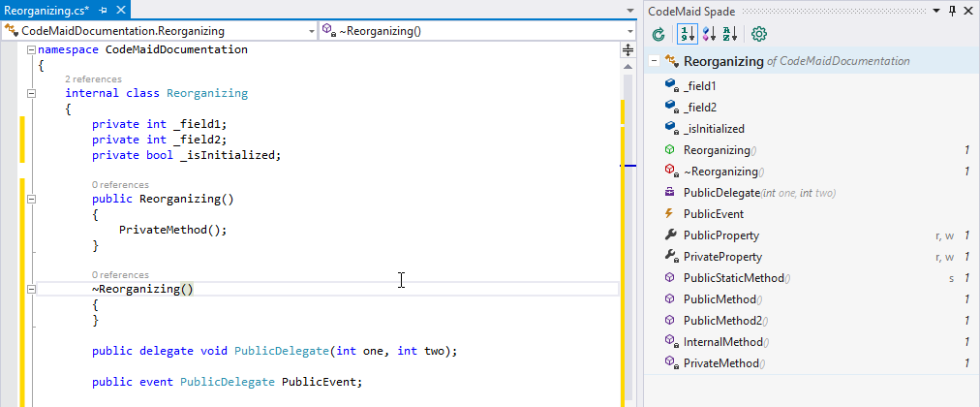Select the Reorganizing.cs* document tab
Screen dimensions: 980x407
46,10
